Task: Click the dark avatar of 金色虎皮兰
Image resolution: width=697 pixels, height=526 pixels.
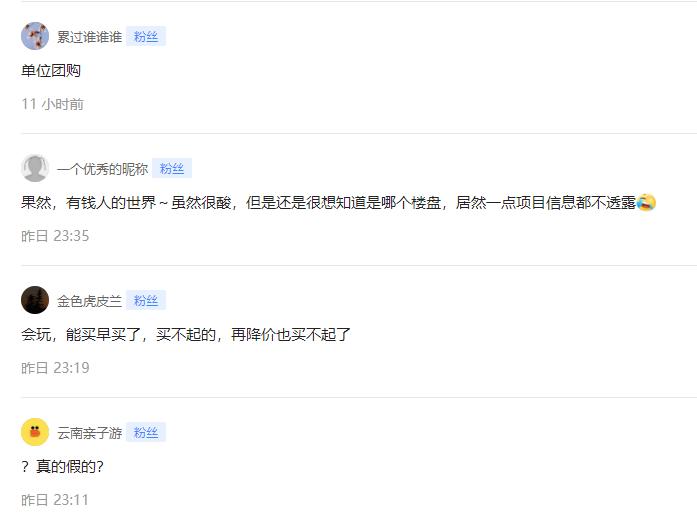Action: (35, 300)
